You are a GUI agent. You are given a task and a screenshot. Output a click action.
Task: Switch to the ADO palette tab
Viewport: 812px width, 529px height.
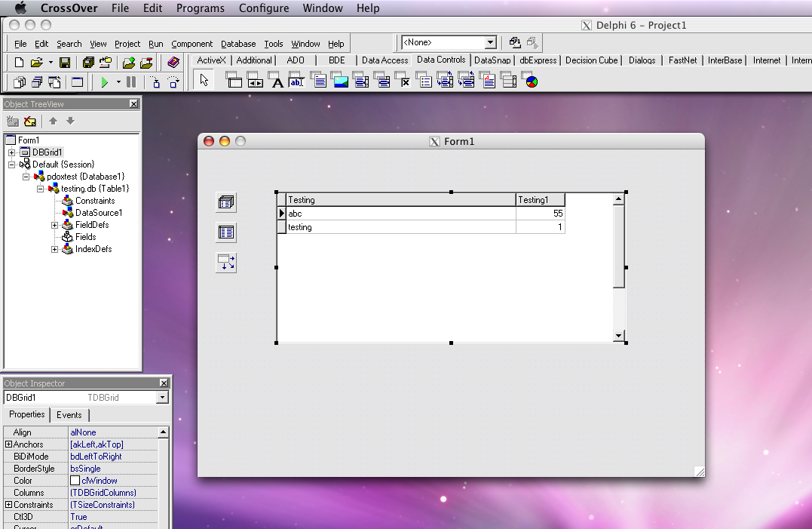tap(295, 60)
